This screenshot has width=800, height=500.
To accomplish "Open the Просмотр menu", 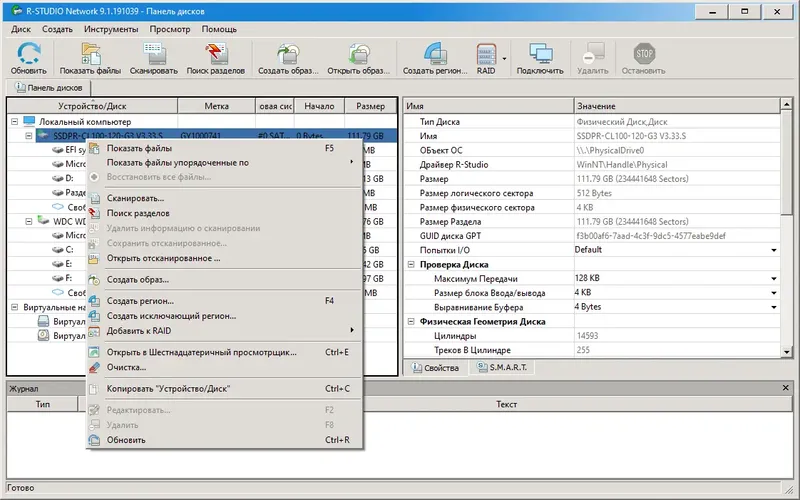I will 170,29.
